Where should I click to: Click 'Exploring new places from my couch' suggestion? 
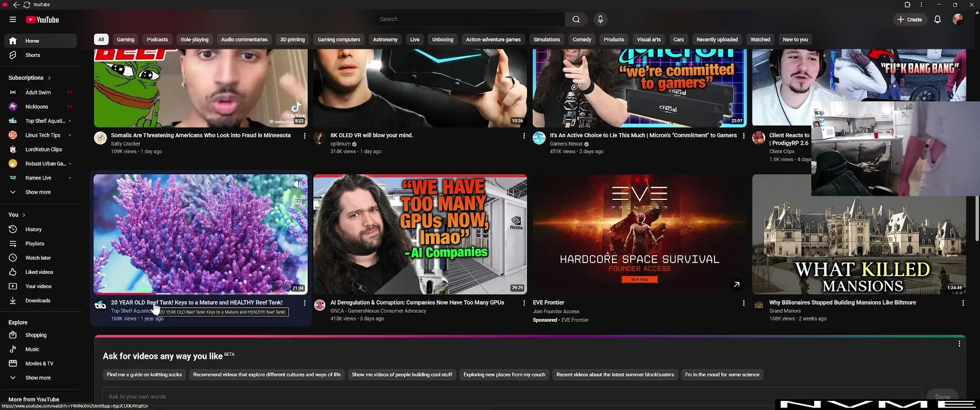(504, 375)
